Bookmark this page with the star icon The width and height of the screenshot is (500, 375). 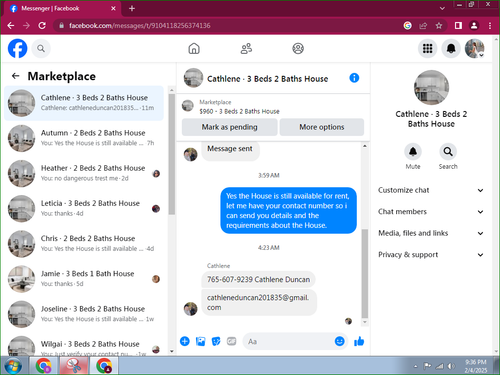[439, 26]
